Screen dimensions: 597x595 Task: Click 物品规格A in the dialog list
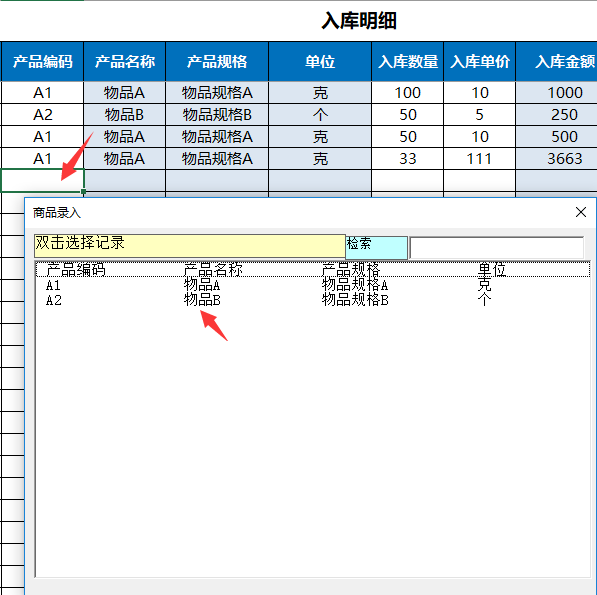pos(355,285)
